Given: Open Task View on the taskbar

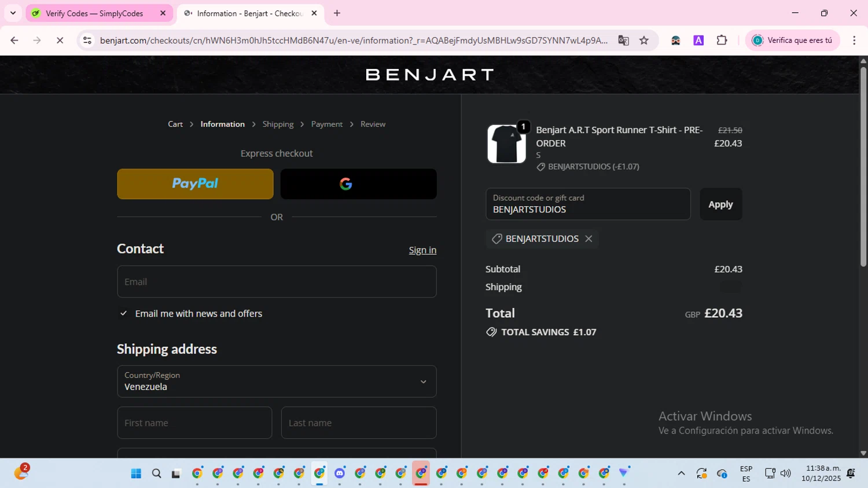Looking at the screenshot, I should coord(176,474).
